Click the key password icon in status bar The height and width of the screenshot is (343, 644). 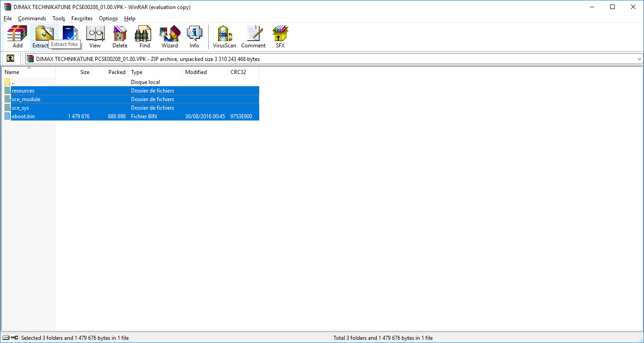pyautogui.click(x=14, y=338)
